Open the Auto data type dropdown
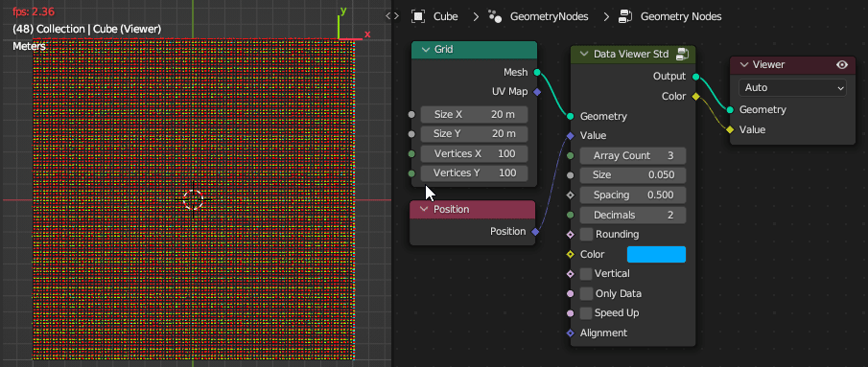 pyautogui.click(x=792, y=87)
